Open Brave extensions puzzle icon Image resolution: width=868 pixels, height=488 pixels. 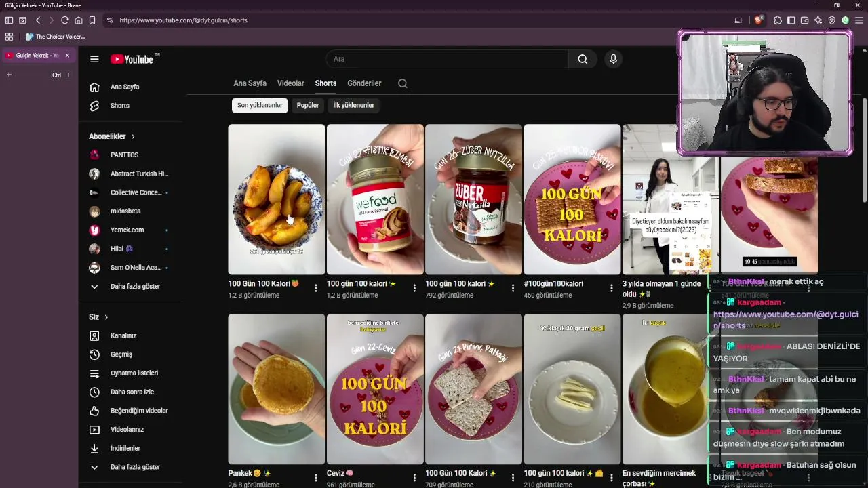click(778, 20)
